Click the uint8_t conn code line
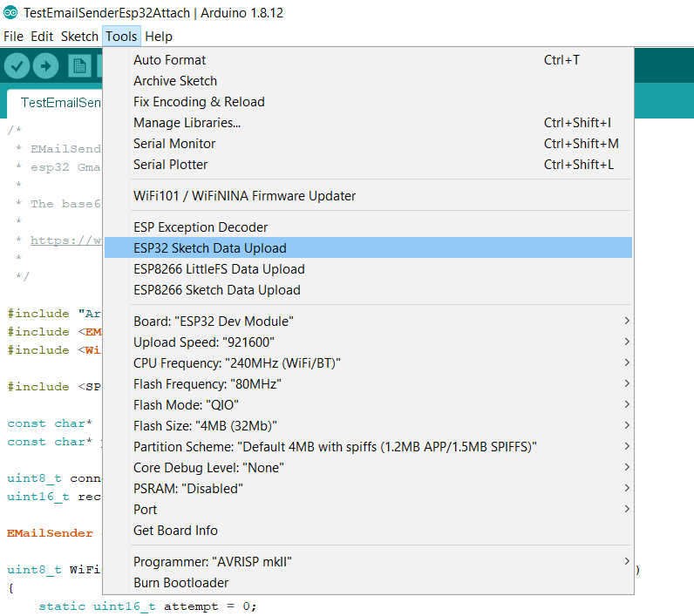This screenshot has height=616, width=694. tap(54, 478)
